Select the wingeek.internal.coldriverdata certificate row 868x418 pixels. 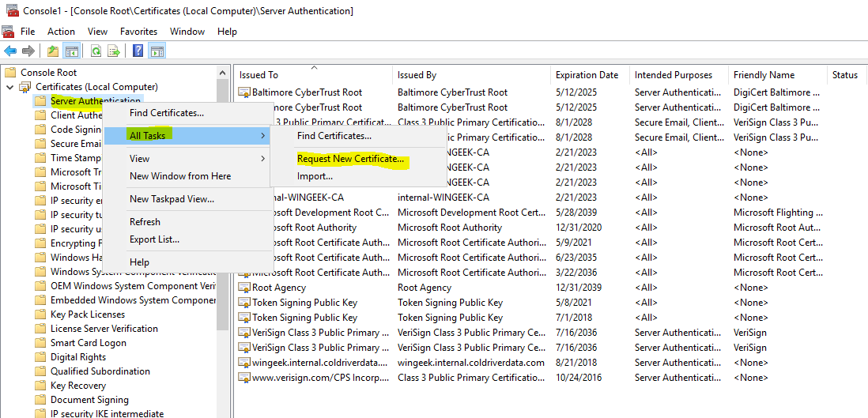pos(319,363)
